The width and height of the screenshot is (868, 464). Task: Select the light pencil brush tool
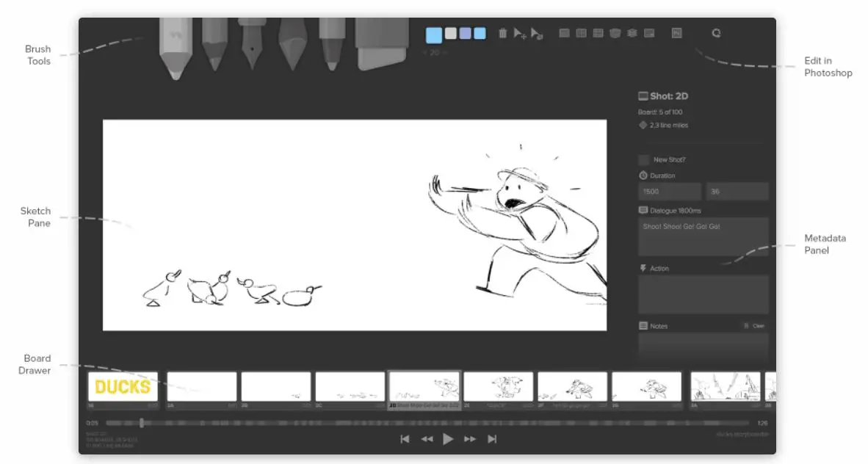(176, 48)
